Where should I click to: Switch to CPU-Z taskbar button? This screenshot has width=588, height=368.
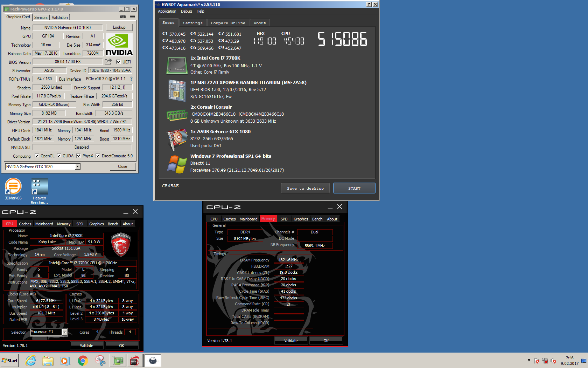pos(135,361)
